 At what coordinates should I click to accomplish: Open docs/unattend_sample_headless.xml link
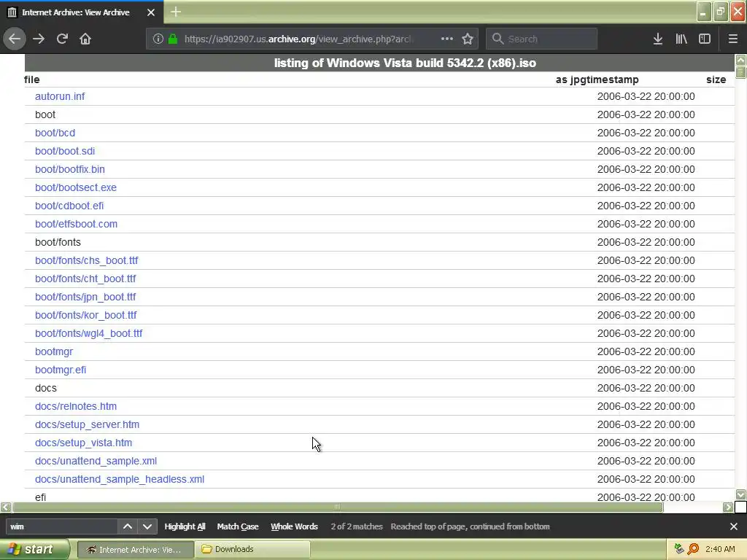[120, 479]
